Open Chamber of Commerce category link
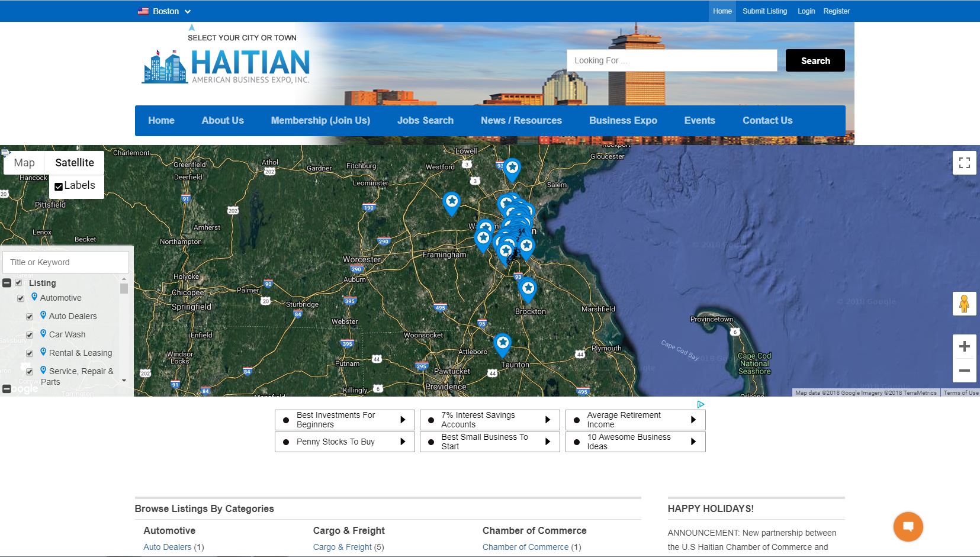 (x=525, y=547)
